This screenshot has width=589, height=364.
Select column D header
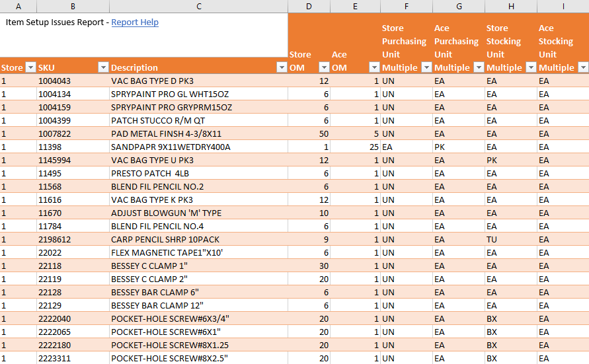309,6
